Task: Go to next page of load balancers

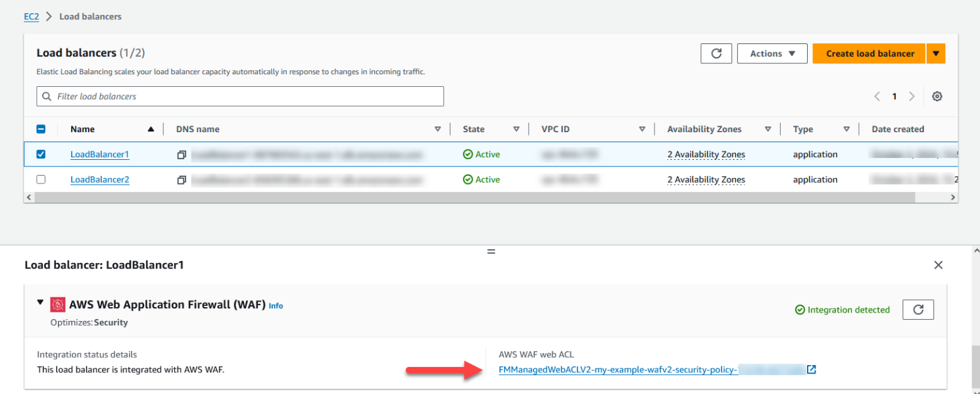Action: [x=912, y=96]
